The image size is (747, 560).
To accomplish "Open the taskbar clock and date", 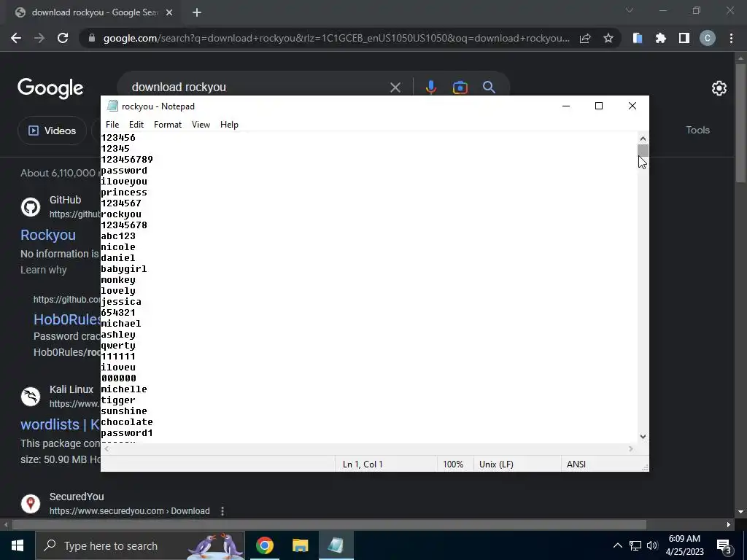I will 684,545.
